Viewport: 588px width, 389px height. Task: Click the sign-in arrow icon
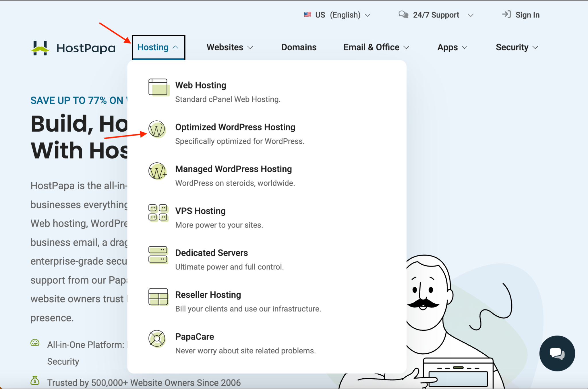pyautogui.click(x=506, y=14)
